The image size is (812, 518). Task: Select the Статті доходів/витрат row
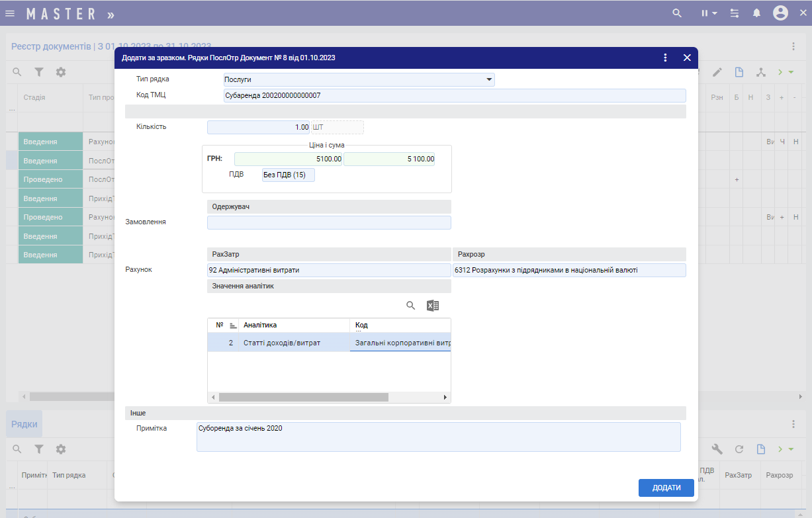pyautogui.click(x=281, y=343)
